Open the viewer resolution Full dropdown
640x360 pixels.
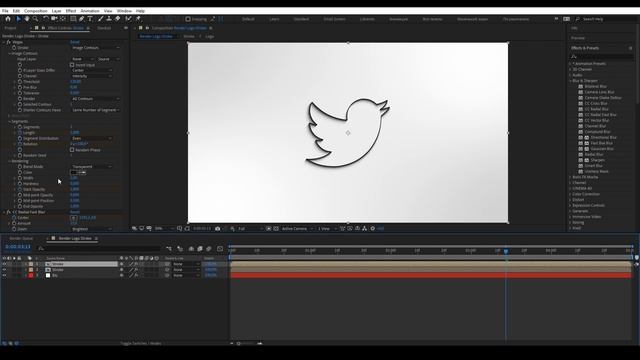coord(249,229)
